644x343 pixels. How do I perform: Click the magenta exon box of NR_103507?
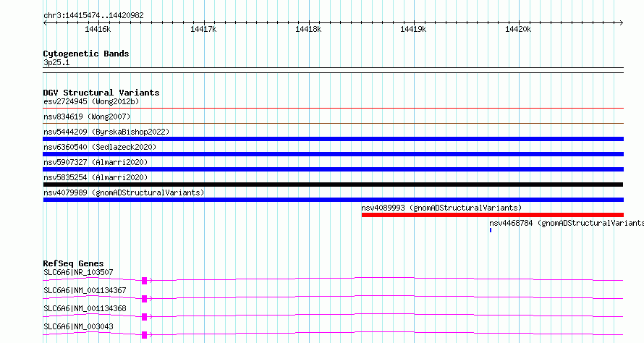point(144,281)
